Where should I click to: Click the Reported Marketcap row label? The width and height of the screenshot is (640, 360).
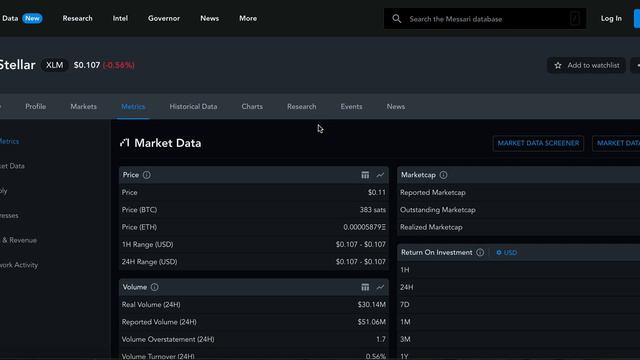(x=433, y=192)
